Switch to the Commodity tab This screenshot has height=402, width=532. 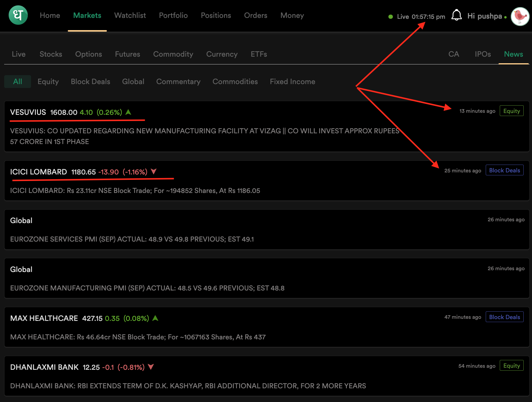[173, 54]
